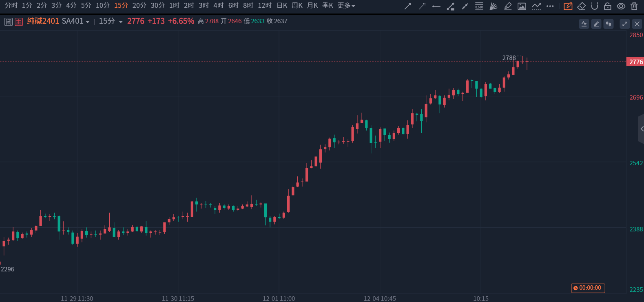Select the 3时 timeframe
Viewport: 644px width, 302px height.
click(204, 6)
